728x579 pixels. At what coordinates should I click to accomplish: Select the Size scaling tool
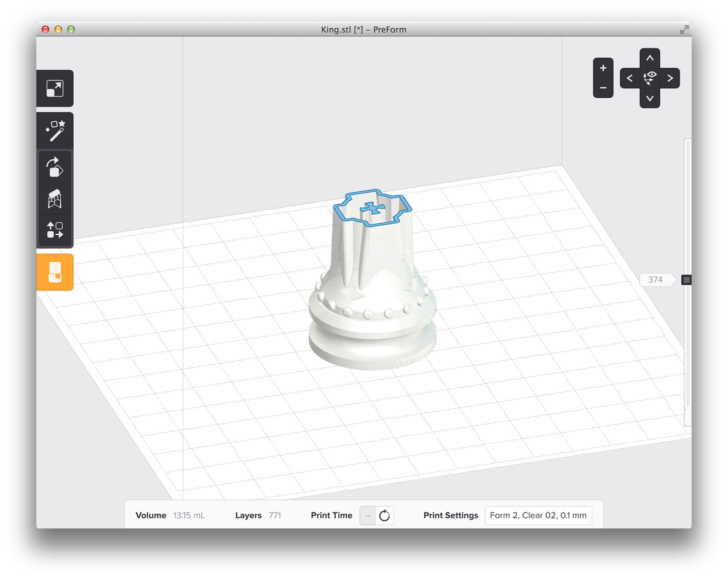click(x=55, y=89)
